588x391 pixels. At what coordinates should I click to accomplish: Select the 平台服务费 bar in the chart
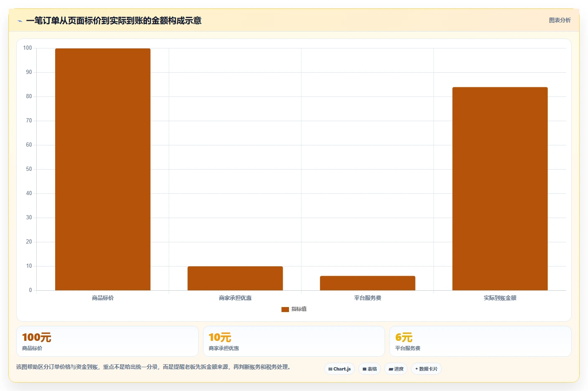click(x=367, y=283)
